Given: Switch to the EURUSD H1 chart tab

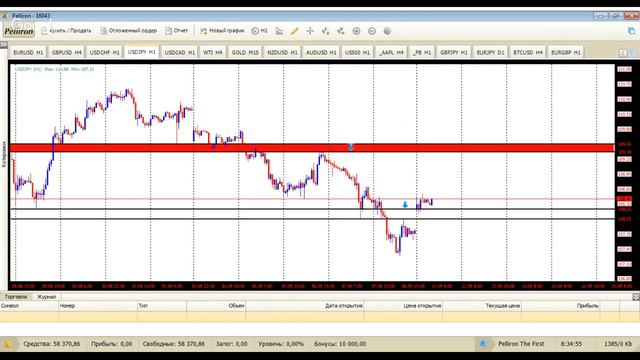Looking at the screenshot, I should pyautogui.click(x=28, y=53).
